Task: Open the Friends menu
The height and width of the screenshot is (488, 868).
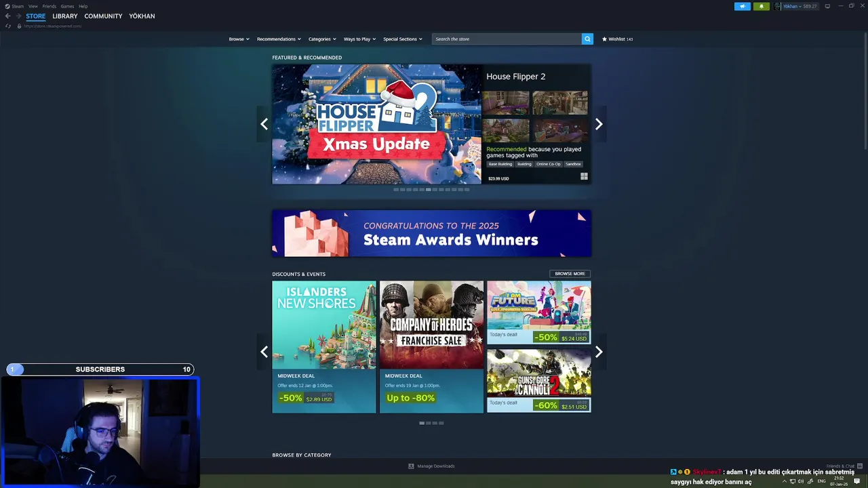Action: pyautogui.click(x=49, y=6)
